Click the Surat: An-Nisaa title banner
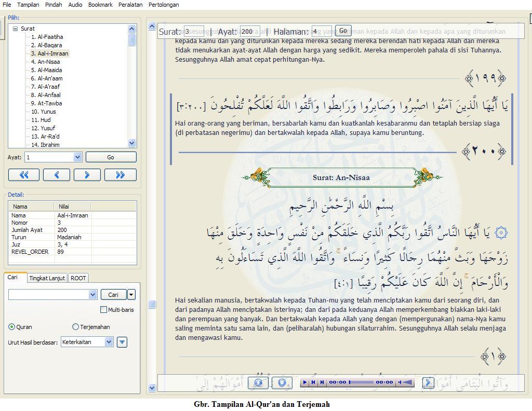532x411 pixels. pos(341,177)
